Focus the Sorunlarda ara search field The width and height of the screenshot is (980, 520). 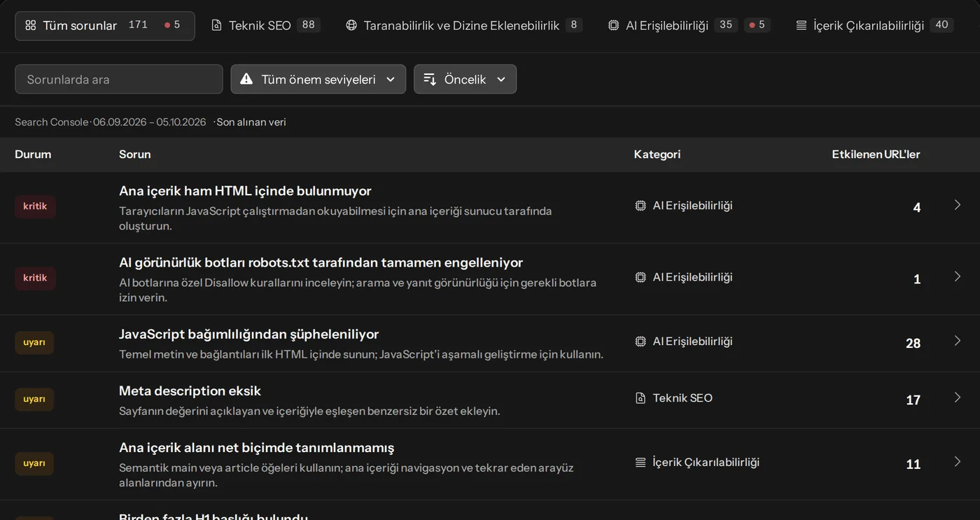(119, 79)
